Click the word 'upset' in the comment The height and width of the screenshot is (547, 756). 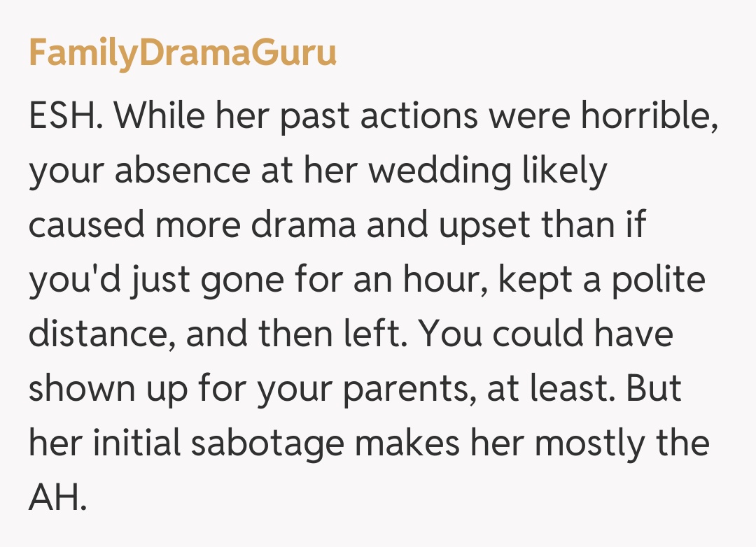(477, 227)
